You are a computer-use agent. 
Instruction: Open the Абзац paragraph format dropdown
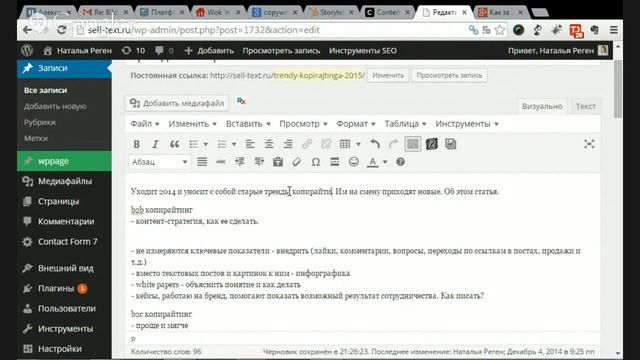click(159, 162)
